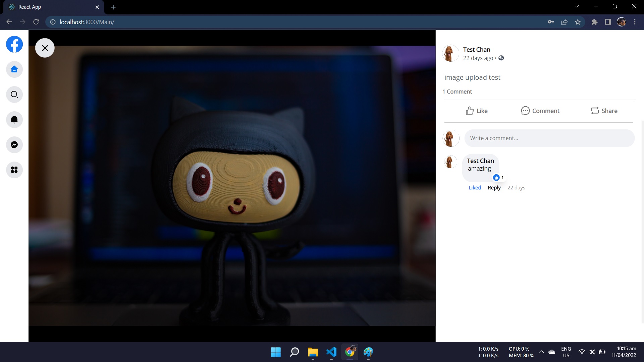Open Visual Studio Code from taskbar

point(331,352)
